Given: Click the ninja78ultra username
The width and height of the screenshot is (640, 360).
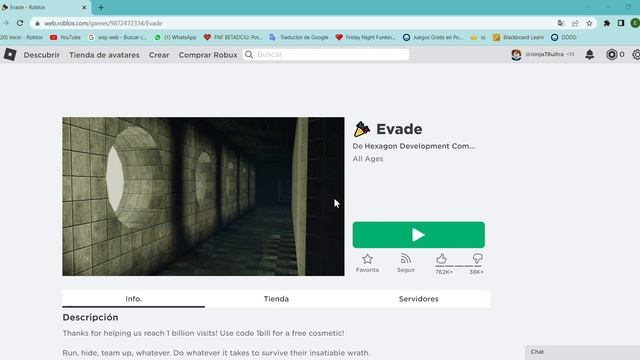Looking at the screenshot, I should point(544,54).
